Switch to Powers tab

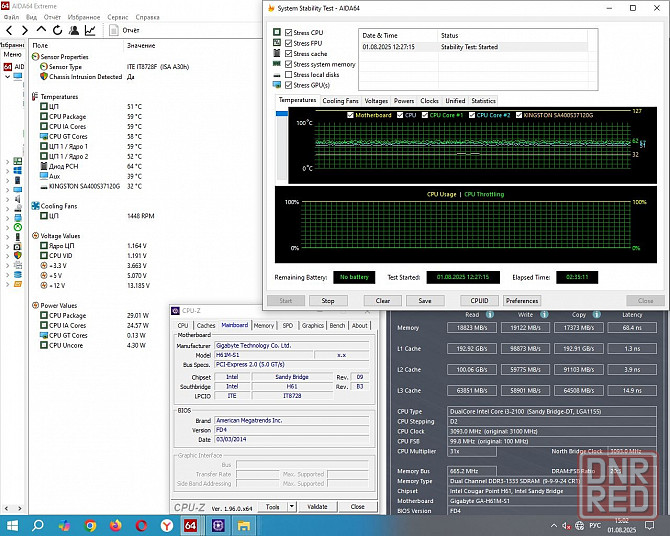[404, 101]
